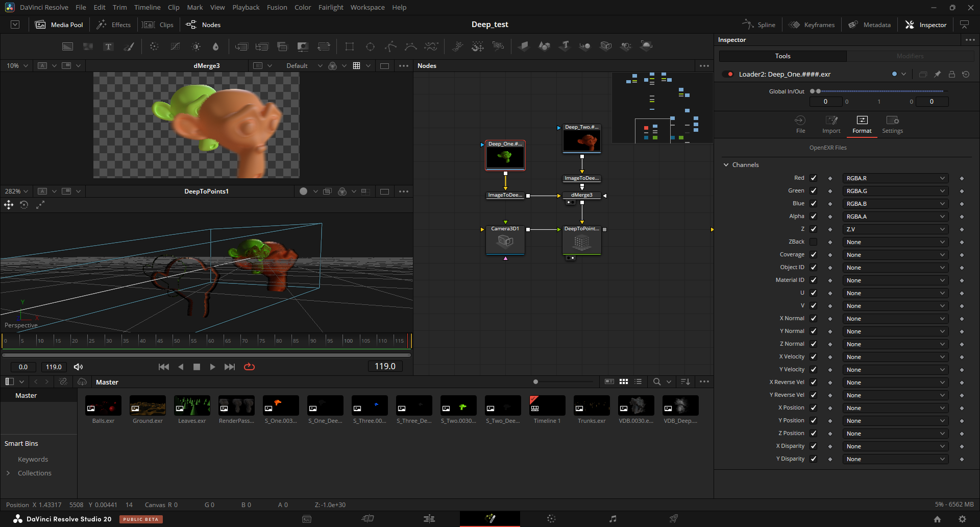Switch to the Modifiers tab
The height and width of the screenshot is (527, 980).
(x=910, y=56)
